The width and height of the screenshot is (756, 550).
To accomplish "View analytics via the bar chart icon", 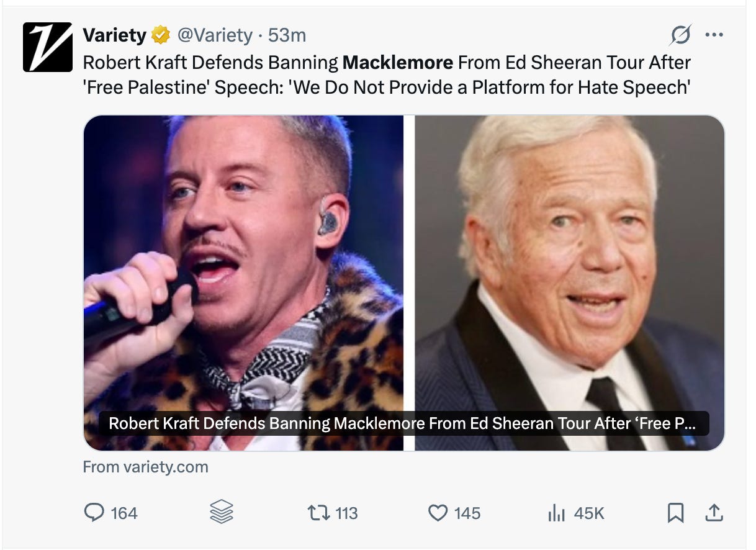I will click(x=556, y=513).
